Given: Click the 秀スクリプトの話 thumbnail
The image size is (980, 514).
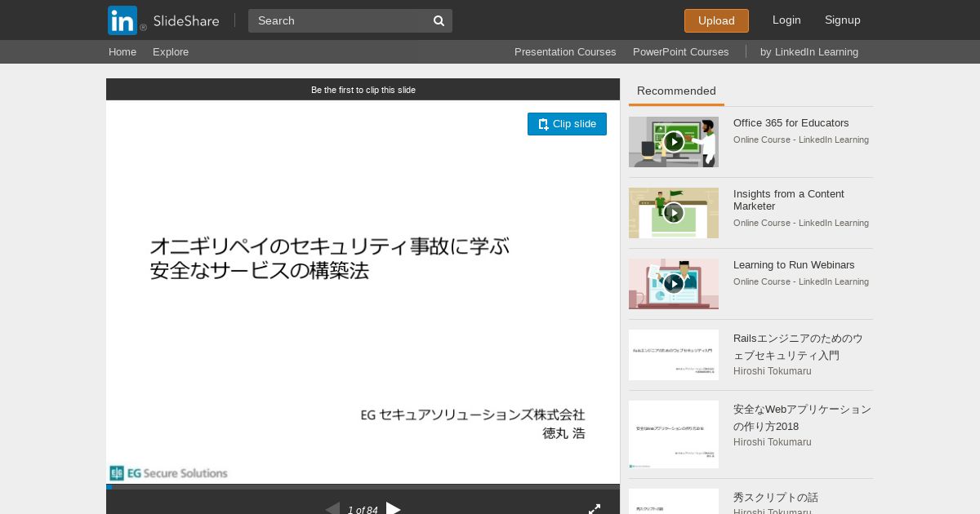Looking at the screenshot, I should click(674, 501).
